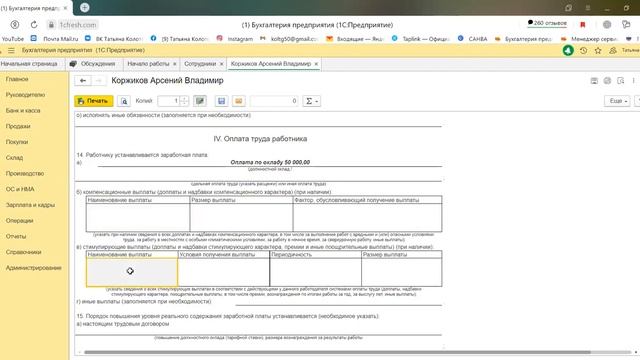
Task: Open Продажи section in sidebar
Action: click(18, 126)
